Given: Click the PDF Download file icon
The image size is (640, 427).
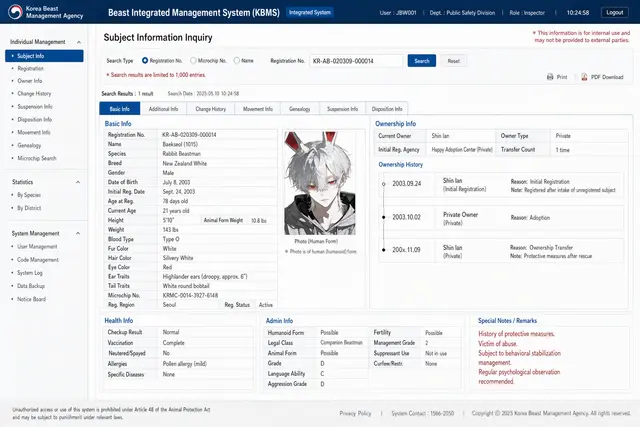Looking at the screenshot, I should (x=584, y=77).
